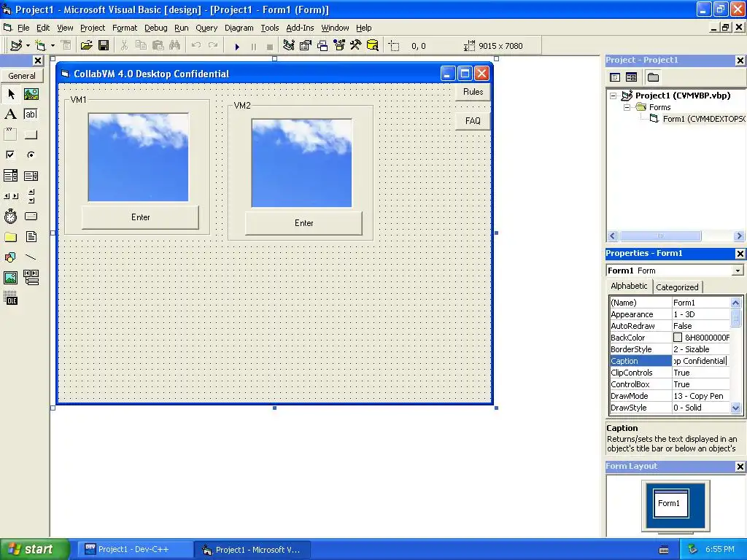
Task: Click the FAQ button on the form
Action: coord(473,121)
